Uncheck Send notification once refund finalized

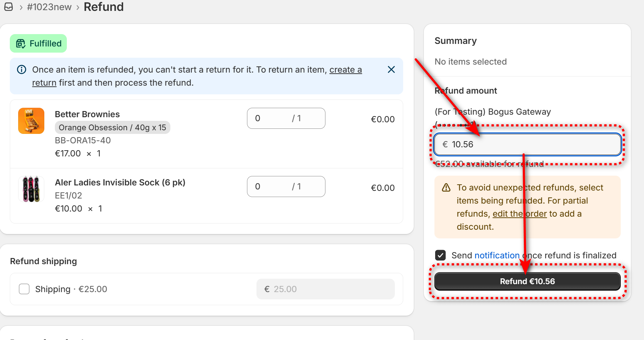[441, 255]
